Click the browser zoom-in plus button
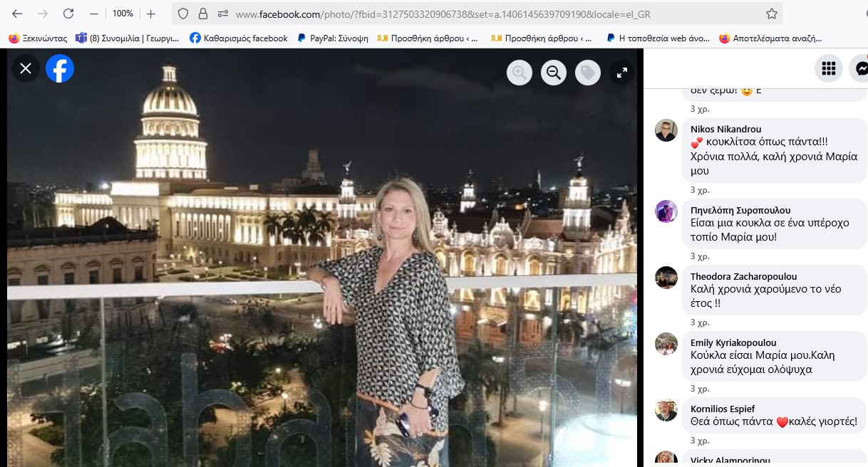Image resolution: width=868 pixels, height=467 pixels. tap(151, 14)
